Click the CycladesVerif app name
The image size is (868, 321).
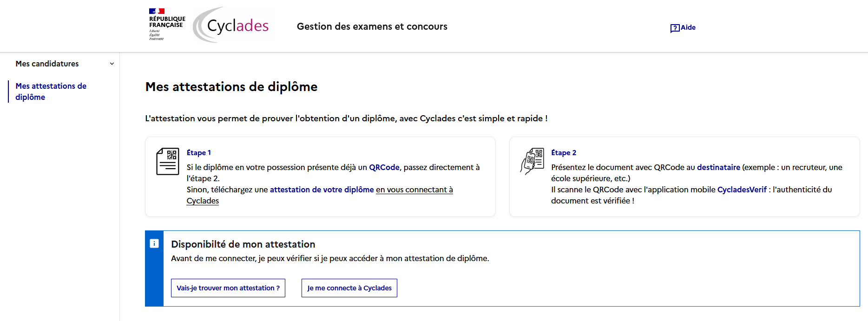click(x=742, y=190)
